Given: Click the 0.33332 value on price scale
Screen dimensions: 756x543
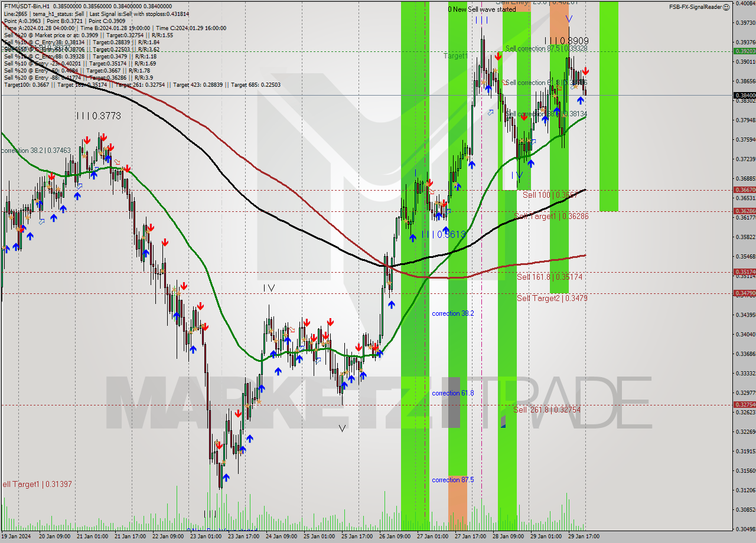Looking at the screenshot, I should 745,374.
